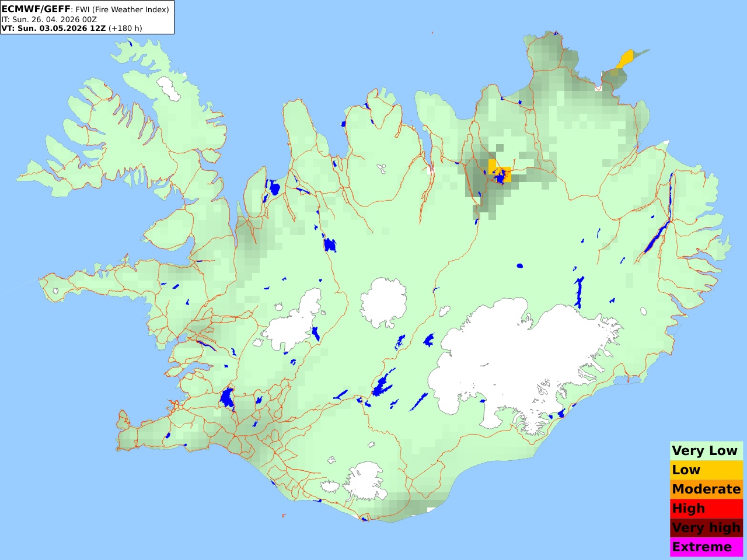Click the Extreme legend swatch
The width and height of the screenshot is (747, 560).
[706, 547]
